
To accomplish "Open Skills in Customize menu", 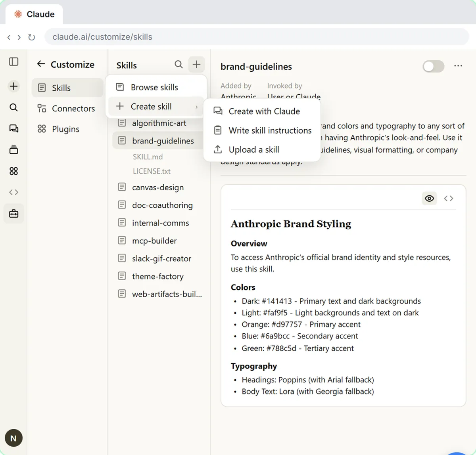I will (x=67, y=88).
